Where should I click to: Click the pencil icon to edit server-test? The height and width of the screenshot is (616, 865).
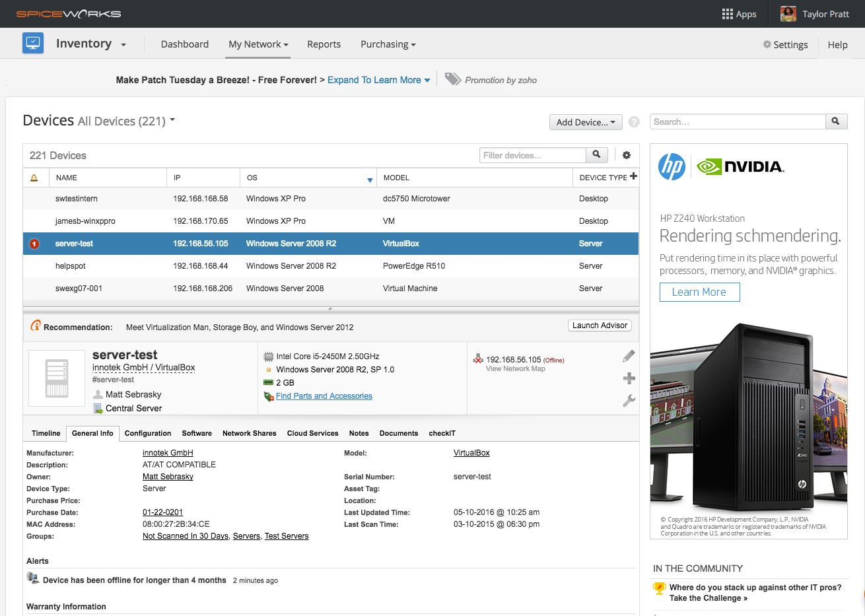[629, 355]
